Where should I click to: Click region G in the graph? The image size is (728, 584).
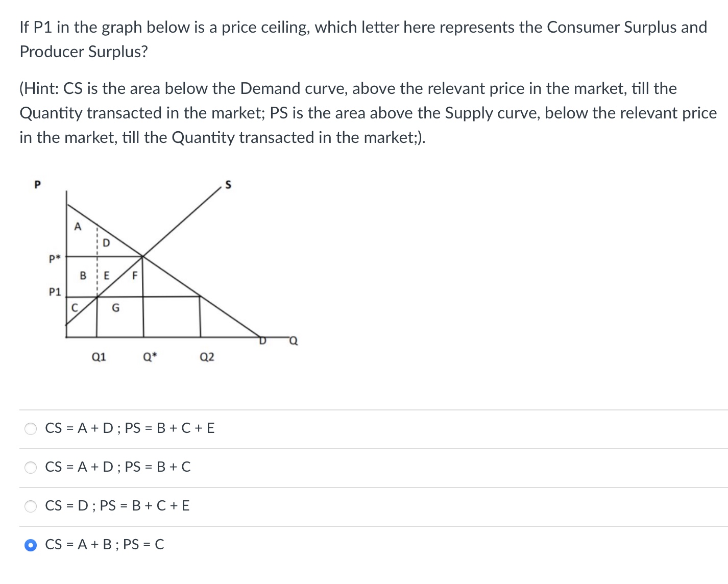[115, 308]
